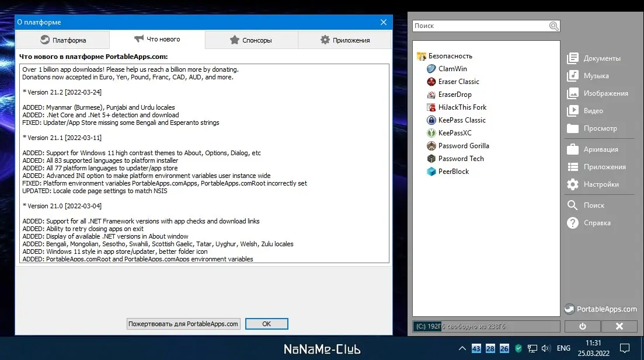Switch to the Платформа tab

click(x=63, y=40)
